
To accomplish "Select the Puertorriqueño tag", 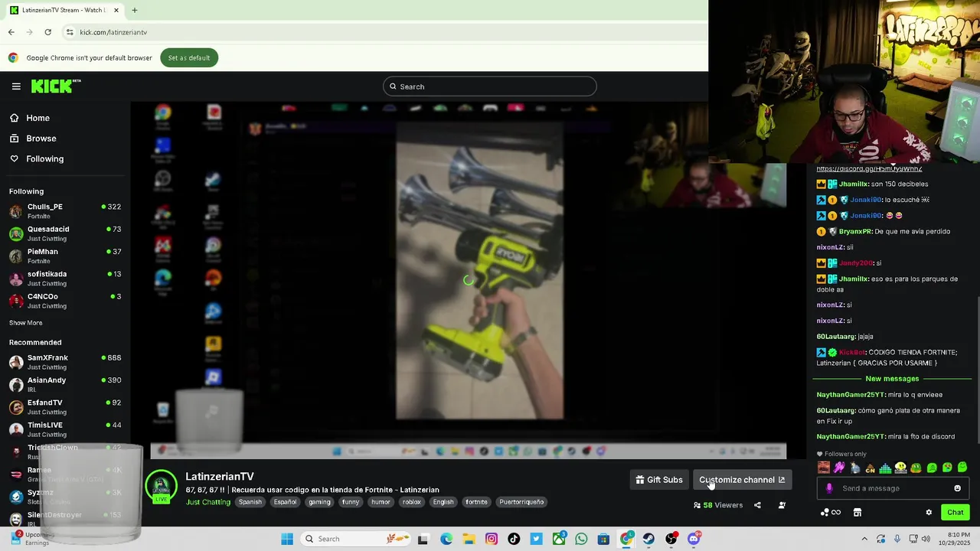I will [521, 502].
